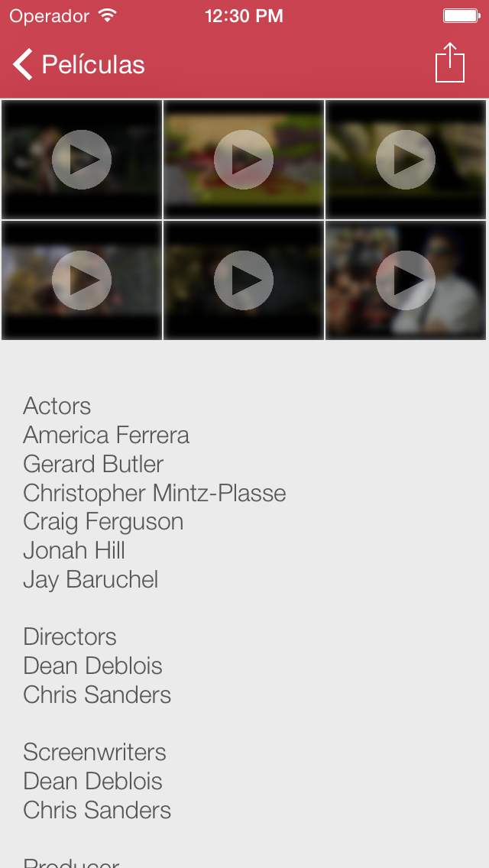Play the first trailer in the top row
Screen dimensions: 489x868
pos(82,160)
